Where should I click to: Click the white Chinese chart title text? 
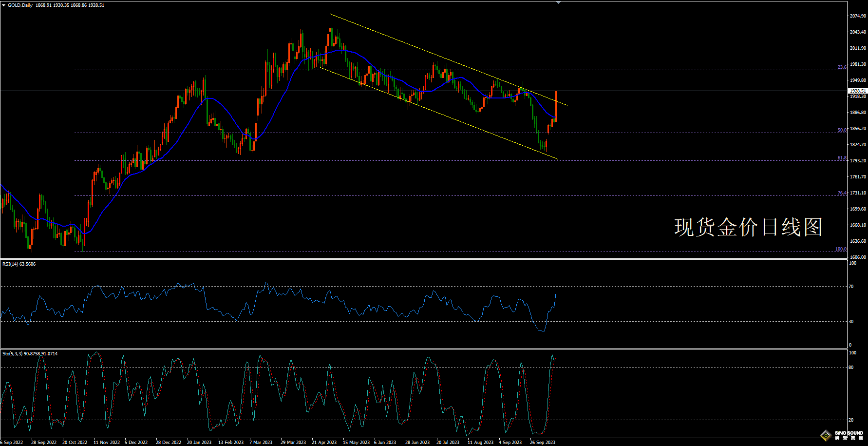pos(748,227)
